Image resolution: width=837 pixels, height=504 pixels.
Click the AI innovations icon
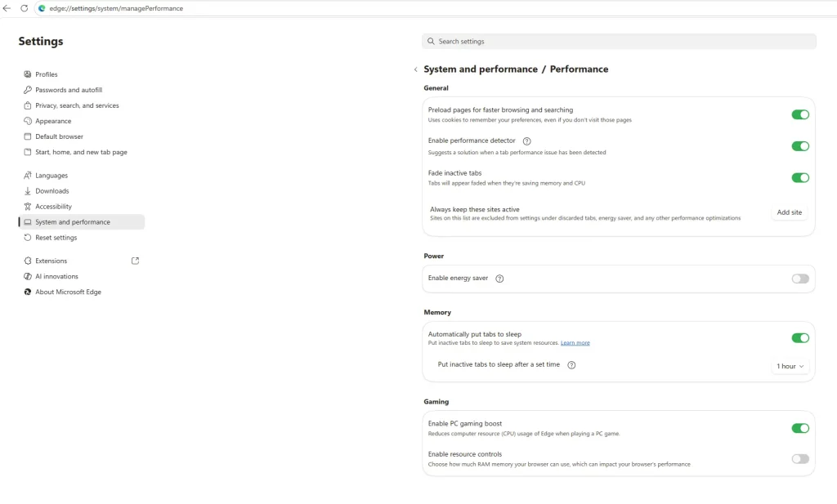point(28,276)
